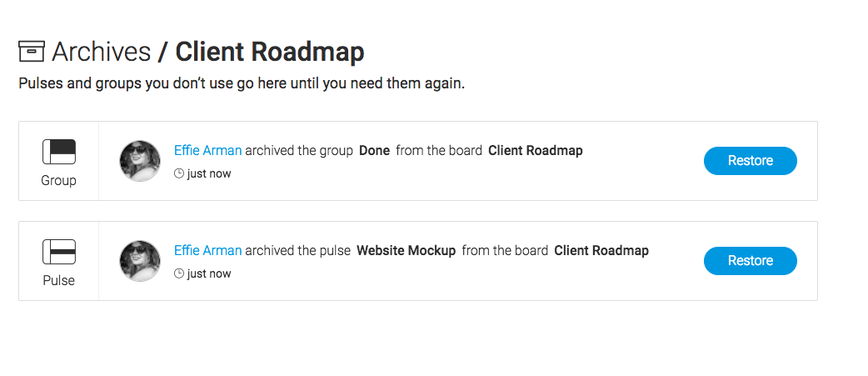Screen dimensions: 868x376
Task: Click Client Roadmap board name in group row
Action: pos(536,150)
